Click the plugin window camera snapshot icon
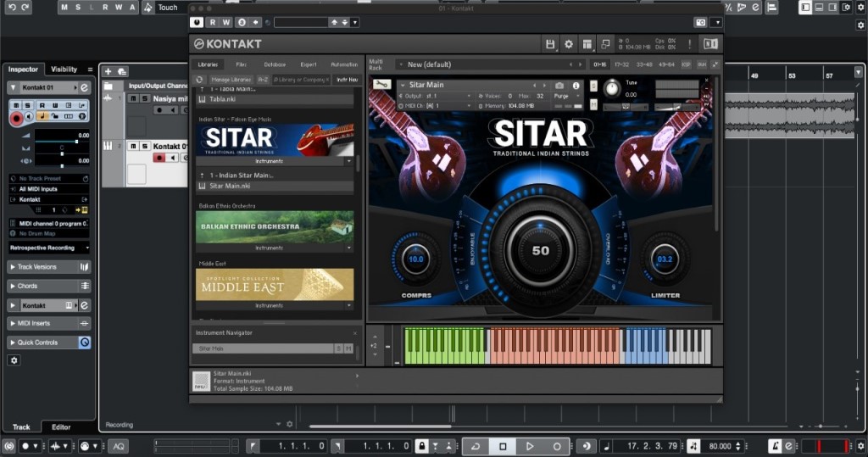 [701, 22]
